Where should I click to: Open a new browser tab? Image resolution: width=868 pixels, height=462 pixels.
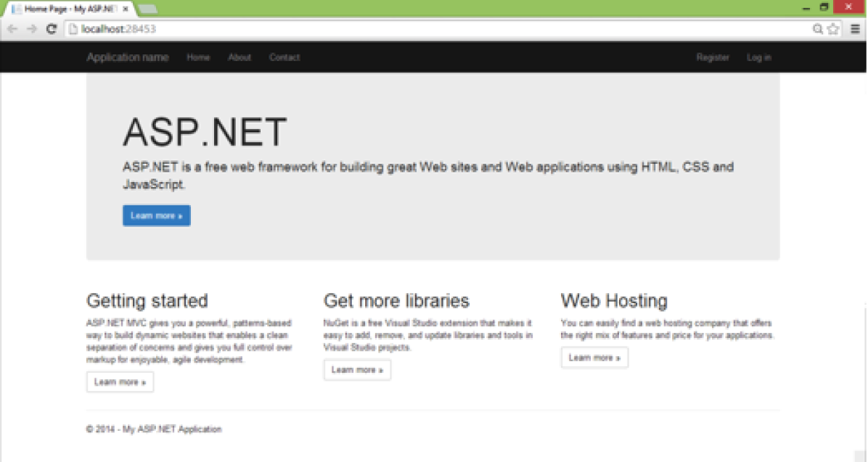(x=147, y=9)
